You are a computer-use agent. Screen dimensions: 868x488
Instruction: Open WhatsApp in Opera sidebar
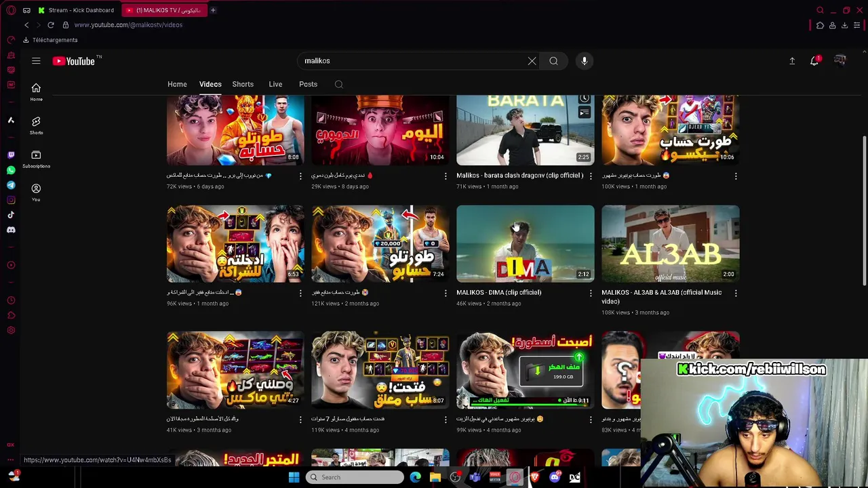[11, 170]
